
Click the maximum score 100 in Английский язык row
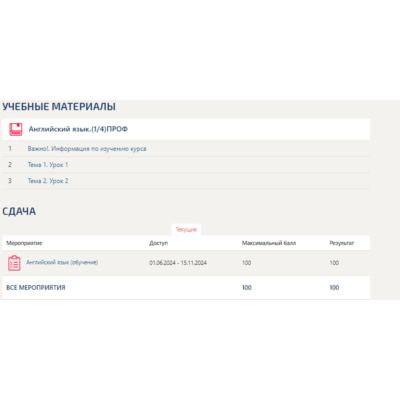pyautogui.click(x=246, y=263)
